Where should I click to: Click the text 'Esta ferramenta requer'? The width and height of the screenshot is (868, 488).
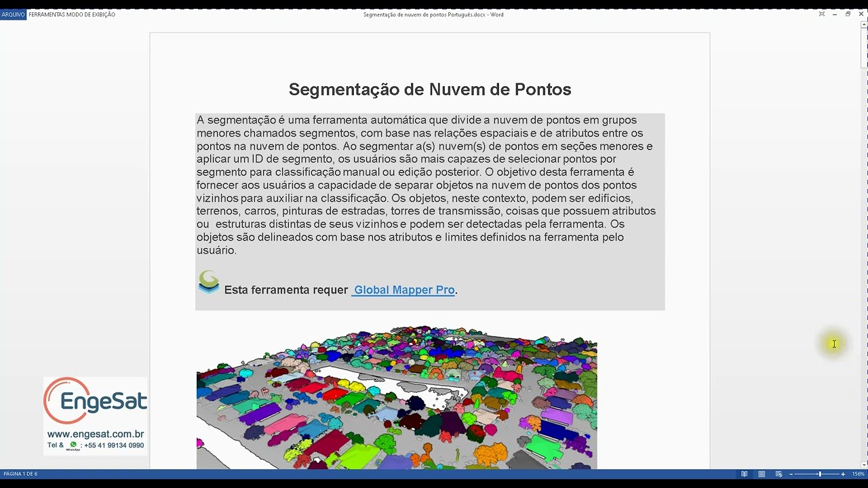tap(286, 290)
